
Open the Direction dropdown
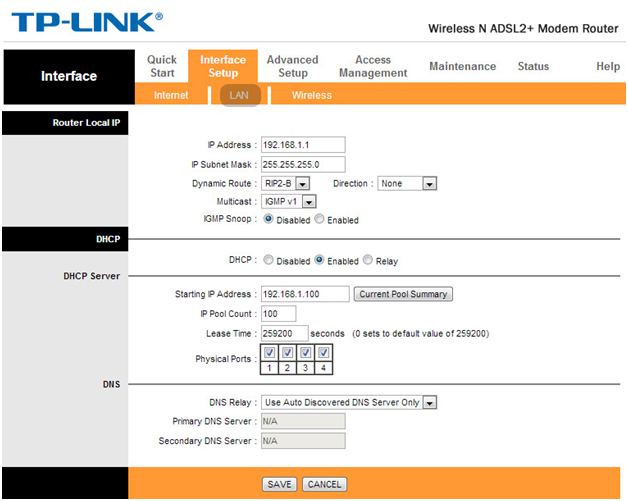[407, 183]
